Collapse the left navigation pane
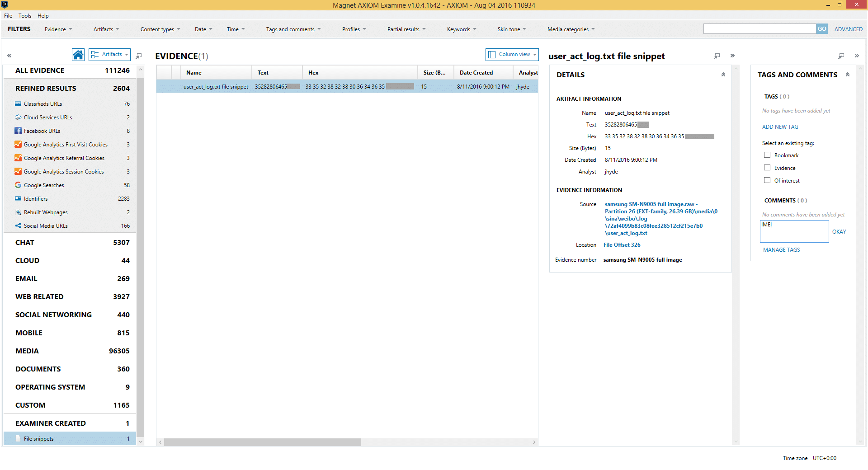Viewport: 868px width, 470px height. [9, 56]
